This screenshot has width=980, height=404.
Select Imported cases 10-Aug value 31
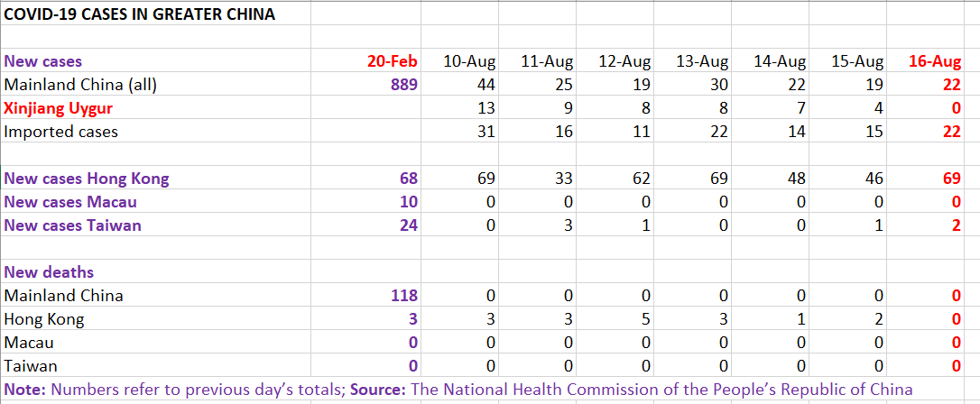[485, 132]
